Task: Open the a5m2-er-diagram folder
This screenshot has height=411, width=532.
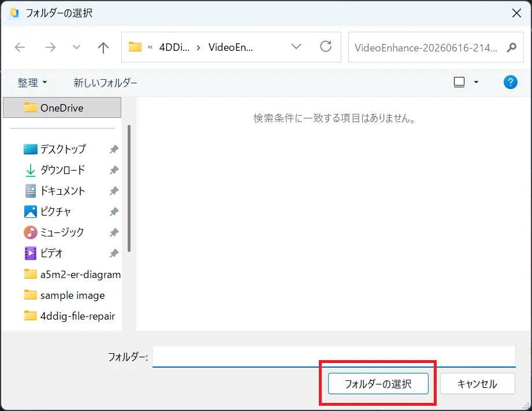Action: [72, 274]
